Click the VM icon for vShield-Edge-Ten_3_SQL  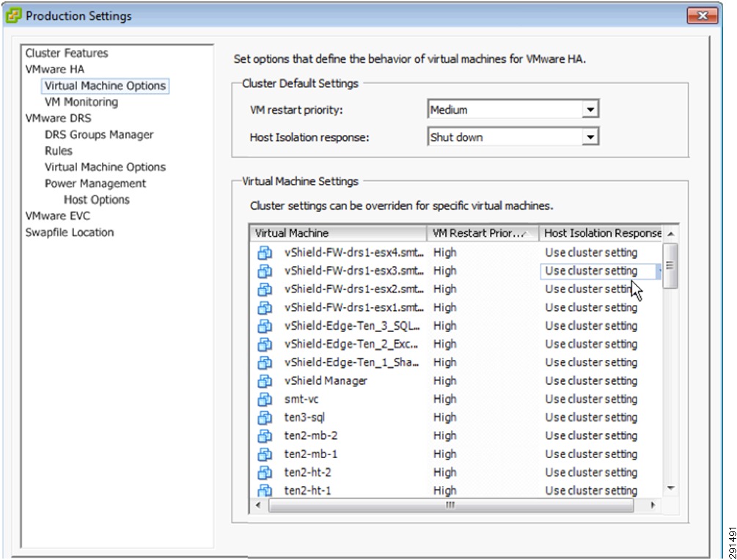tap(265, 326)
